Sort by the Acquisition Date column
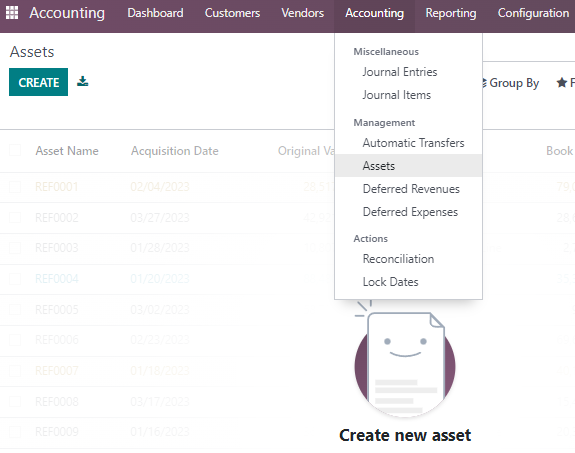Screen dimensions: 575x453 tap(175, 151)
